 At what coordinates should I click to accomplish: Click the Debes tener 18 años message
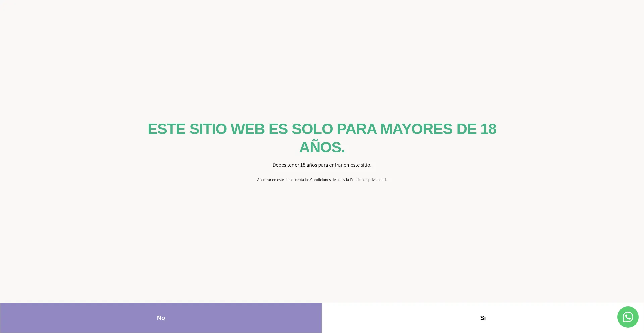click(322, 165)
